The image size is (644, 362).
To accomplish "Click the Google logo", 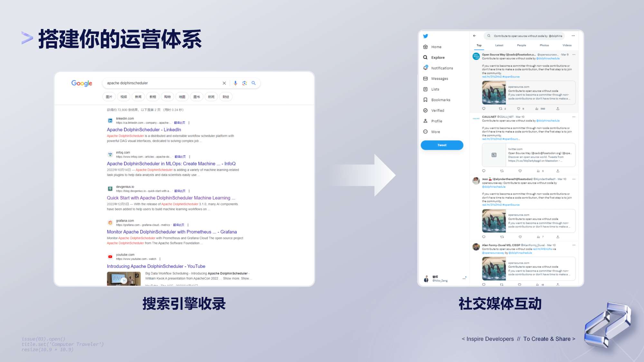I will point(82,83).
